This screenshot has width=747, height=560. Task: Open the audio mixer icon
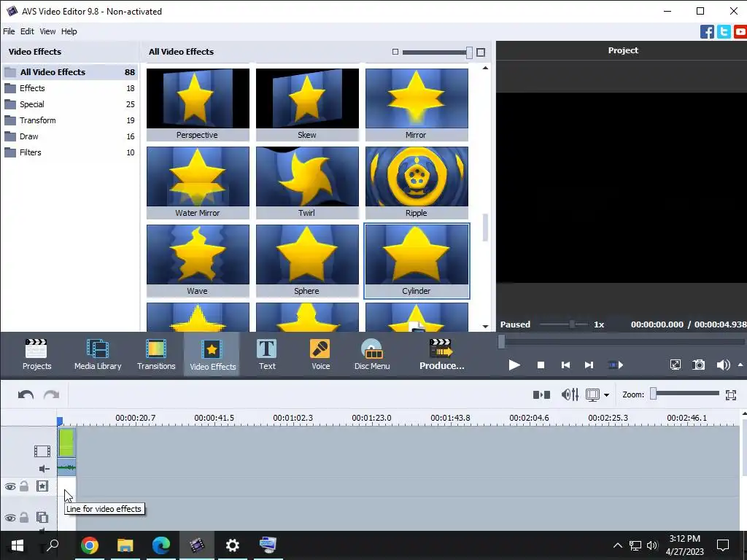point(570,394)
